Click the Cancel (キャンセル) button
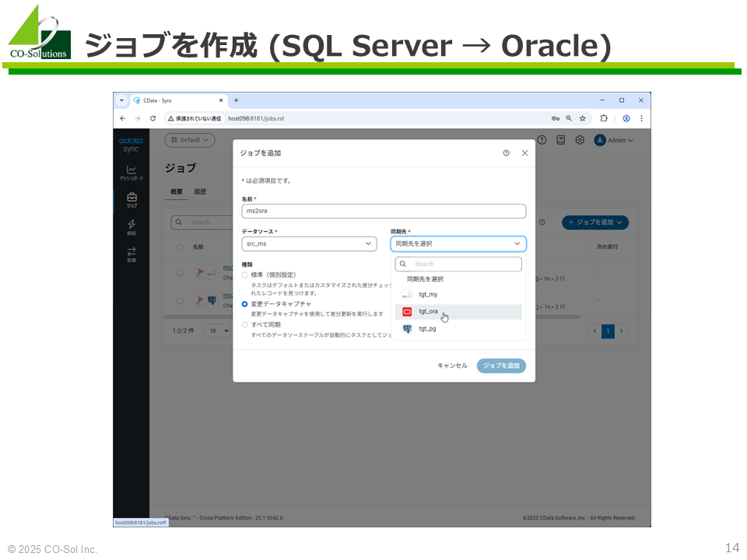Screen dimensions: 747x560 coord(453,366)
